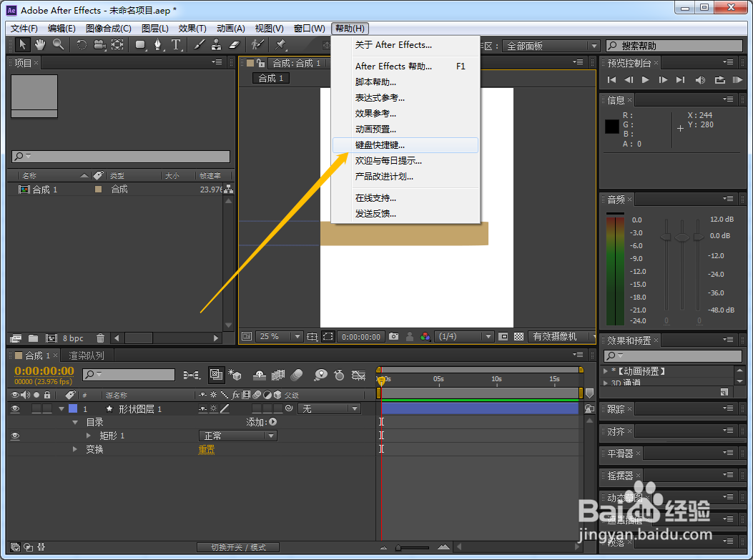Click 8 bpc color depth button
The width and height of the screenshot is (753, 560).
pos(73,338)
